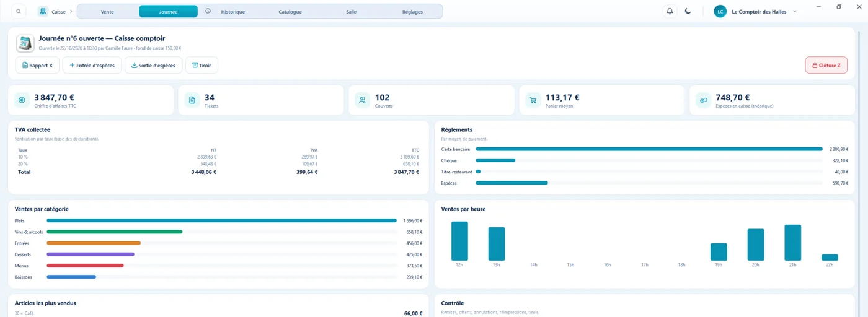Image resolution: width=868 pixels, height=317 pixels.
Task: Click the coins icon beside Espèces en caisse
Action: 703,100
